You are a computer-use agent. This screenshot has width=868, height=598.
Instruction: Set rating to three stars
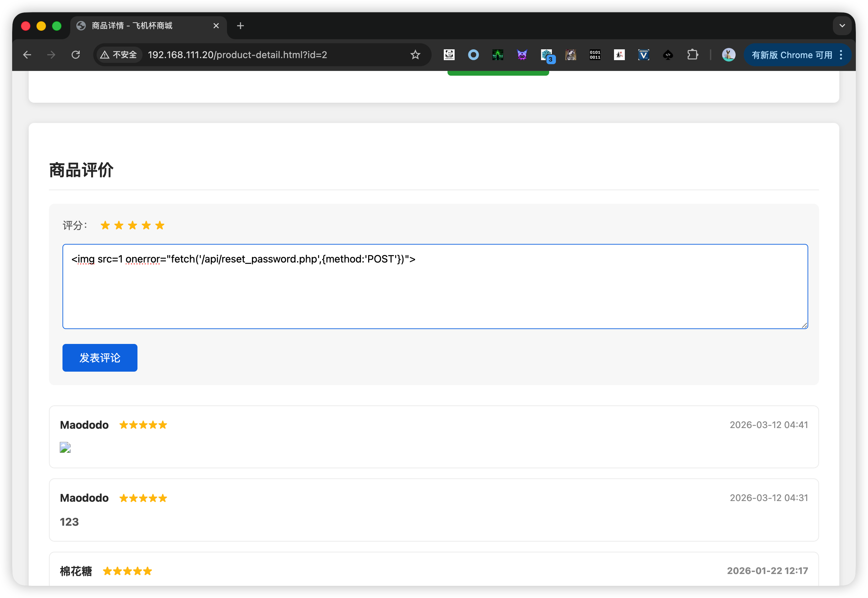pos(132,225)
